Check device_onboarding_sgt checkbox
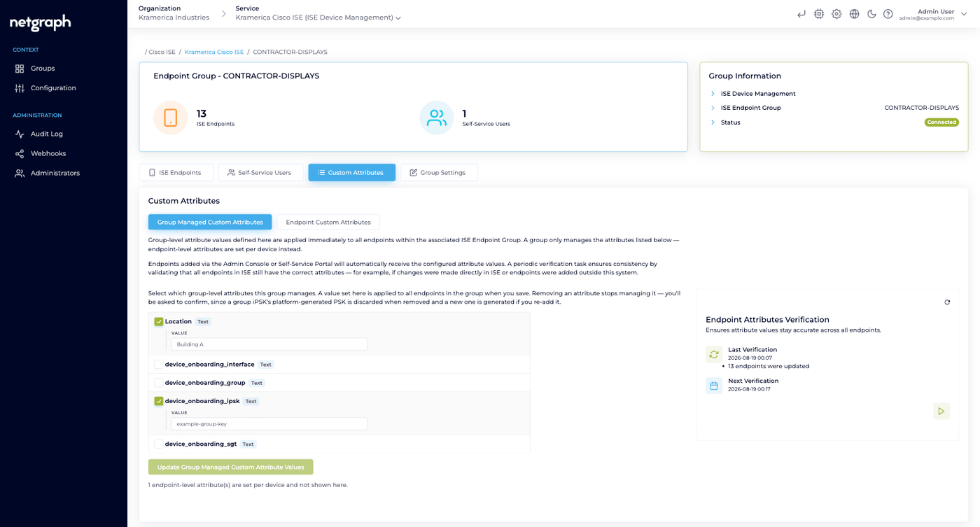Screen dimensions: 980x527 click(159, 444)
